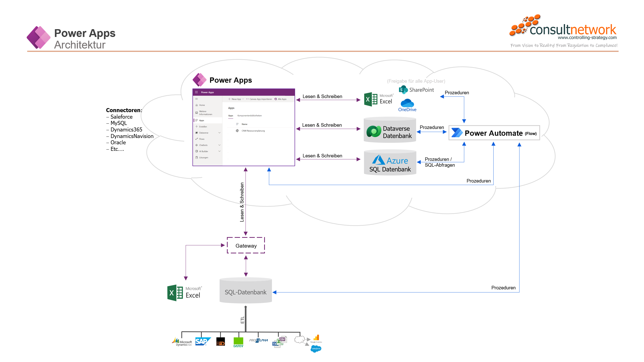Switch to the Komponentenbibliotheken tab

[250, 116]
